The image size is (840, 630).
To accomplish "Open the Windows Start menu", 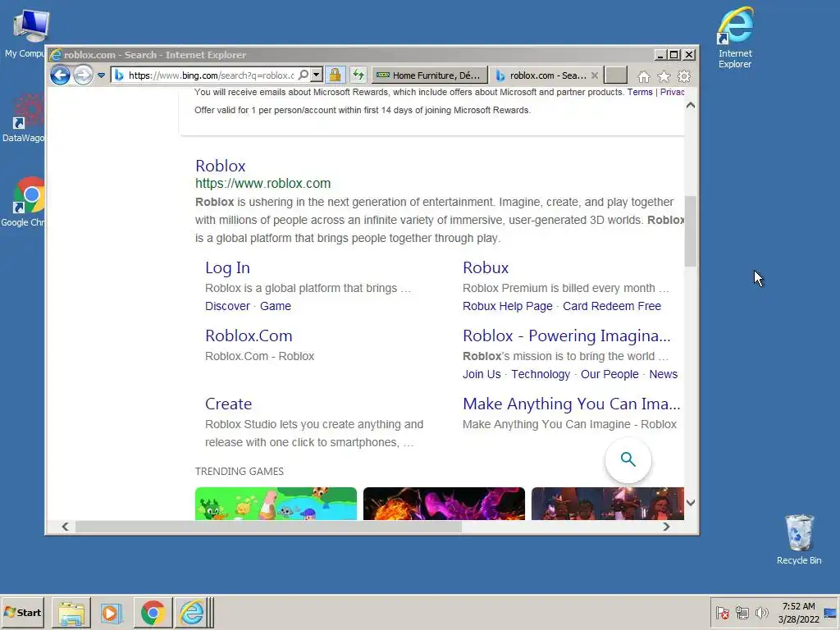I will click(22, 612).
